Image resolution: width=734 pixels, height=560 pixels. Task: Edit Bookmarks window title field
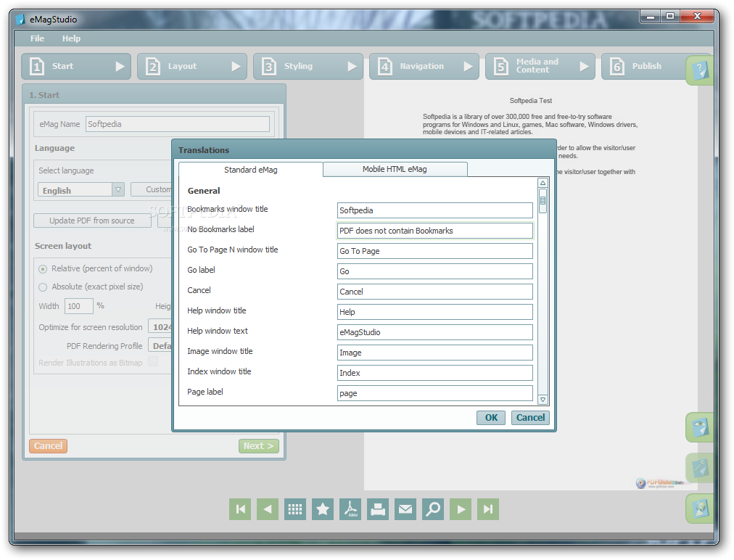435,210
